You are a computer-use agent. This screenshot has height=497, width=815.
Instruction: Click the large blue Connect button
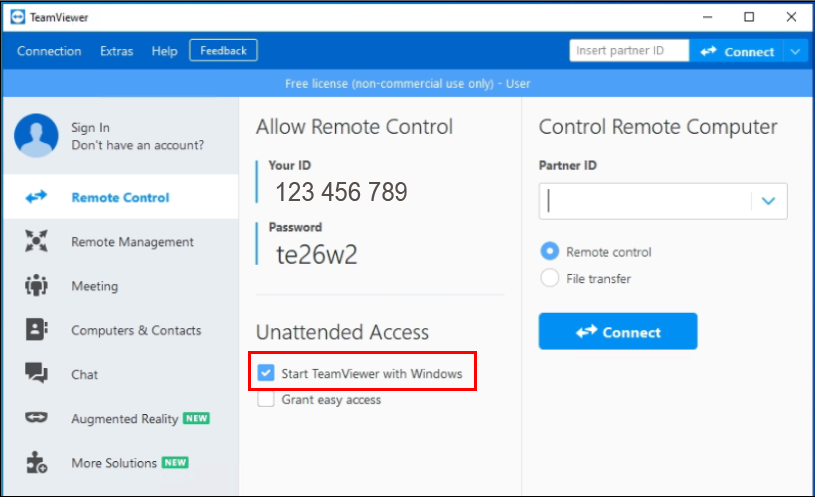click(x=618, y=331)
